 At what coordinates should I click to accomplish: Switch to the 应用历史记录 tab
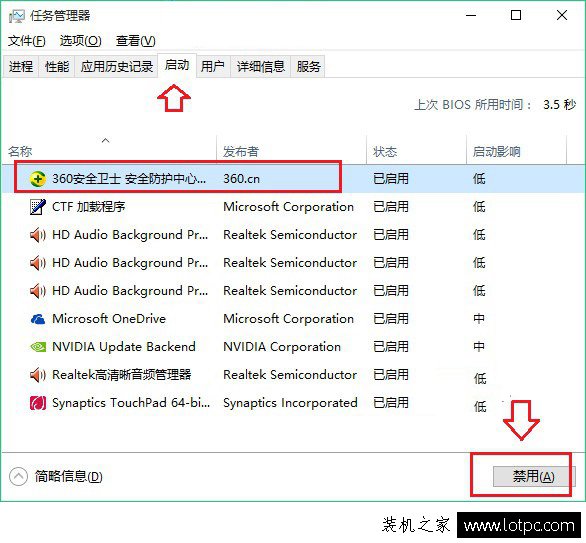point(116,67)
